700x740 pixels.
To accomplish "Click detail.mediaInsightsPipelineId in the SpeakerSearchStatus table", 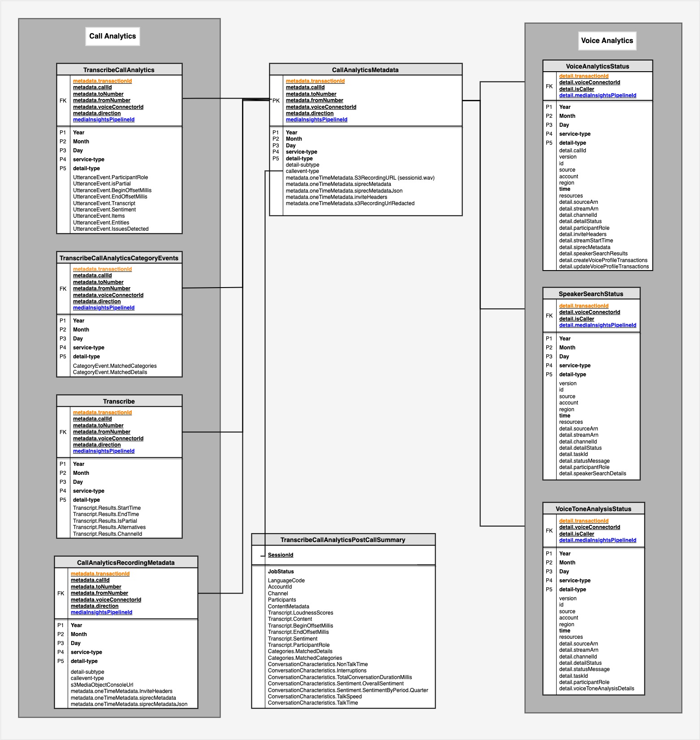I will [x=597, y=325].
